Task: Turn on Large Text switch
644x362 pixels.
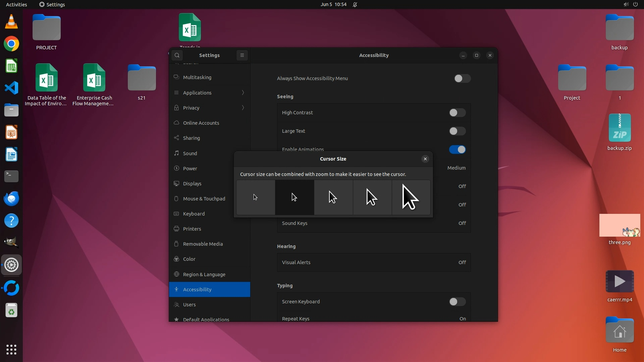Action: [457, 131]
